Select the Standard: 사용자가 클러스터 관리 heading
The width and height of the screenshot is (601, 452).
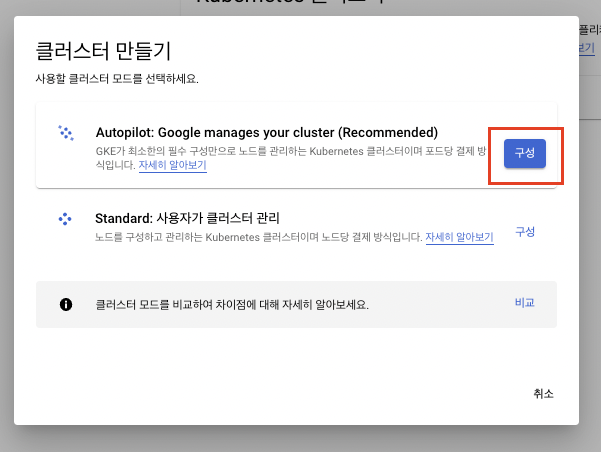coord(187,218)
